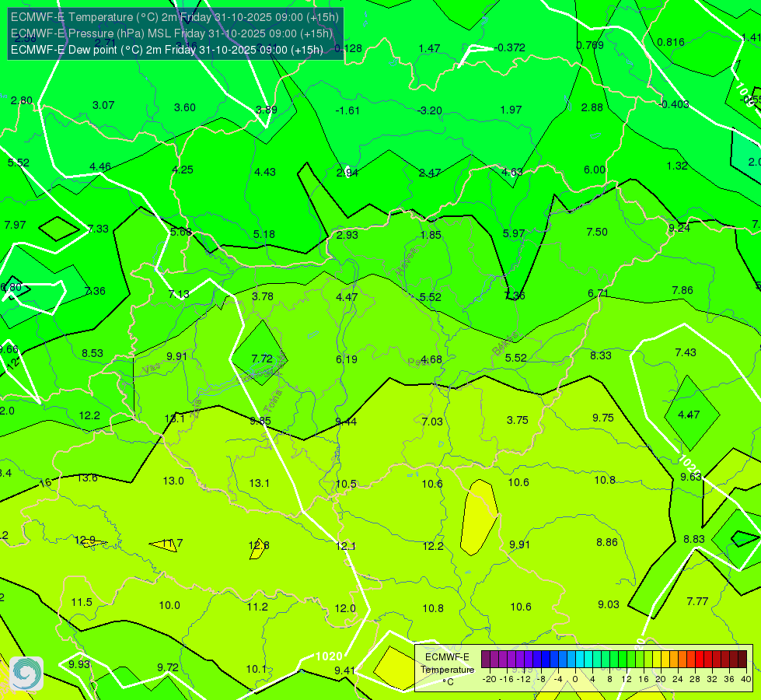Click the Békés county label

pos(504,344)
